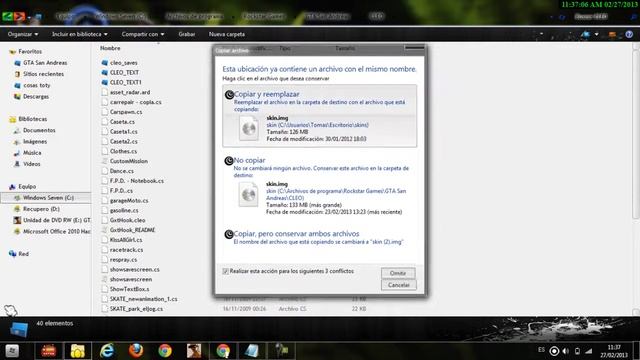Image resolution: width=640 pixels, height=360 pixels.
Task: Open Help with the question mark icon
Action: 629,34
